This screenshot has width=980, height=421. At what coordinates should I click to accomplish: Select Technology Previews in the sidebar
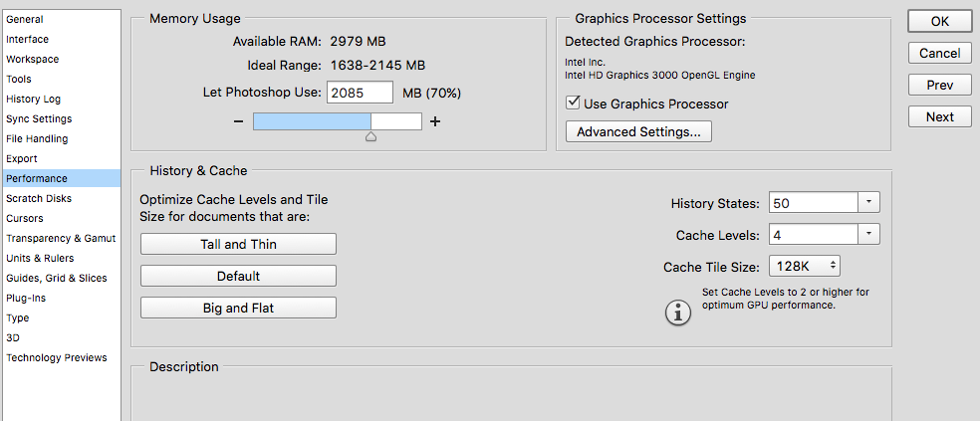57,357
